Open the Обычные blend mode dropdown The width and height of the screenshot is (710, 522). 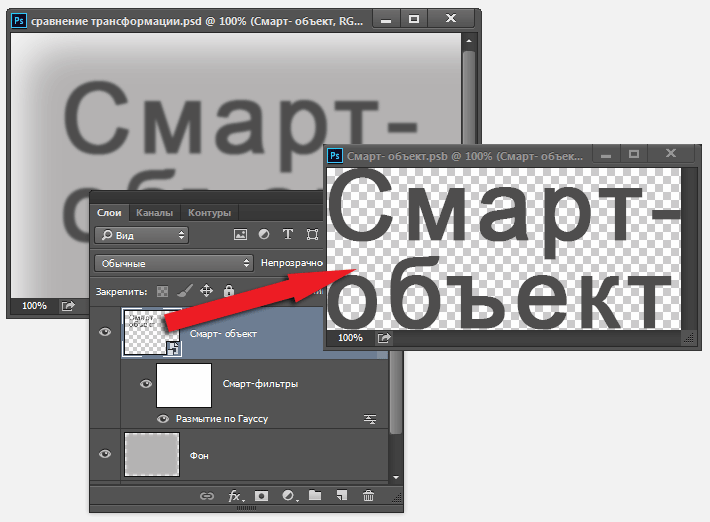(174, 263)
